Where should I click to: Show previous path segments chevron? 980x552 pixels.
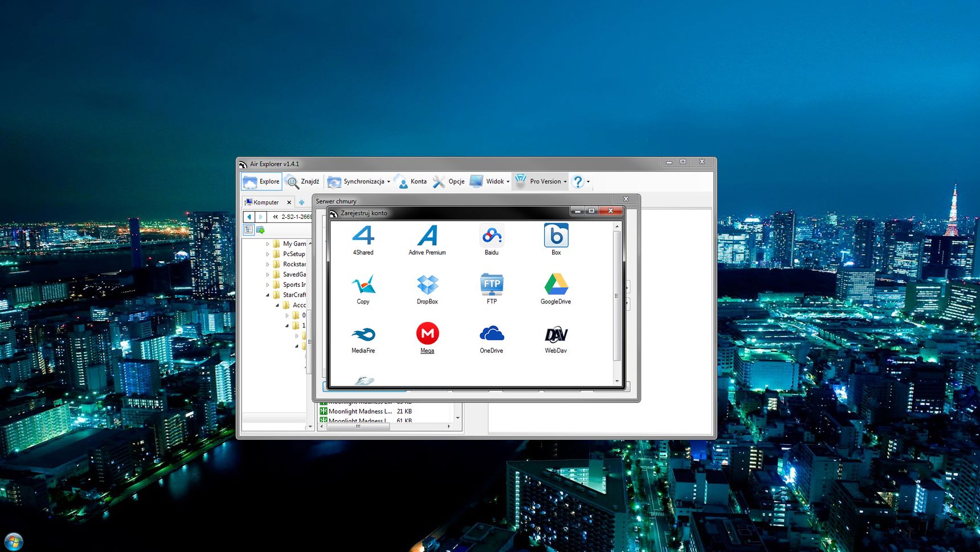[275, 217]
